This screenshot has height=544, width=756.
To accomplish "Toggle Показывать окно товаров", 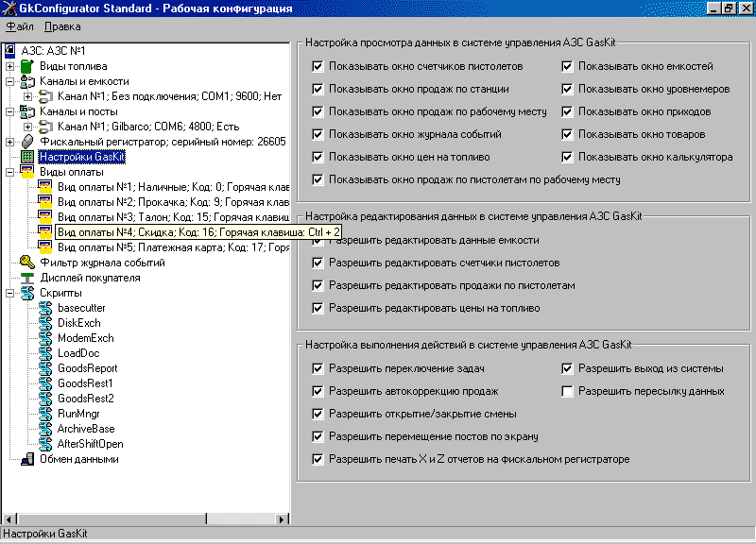I will coord(568,134).
